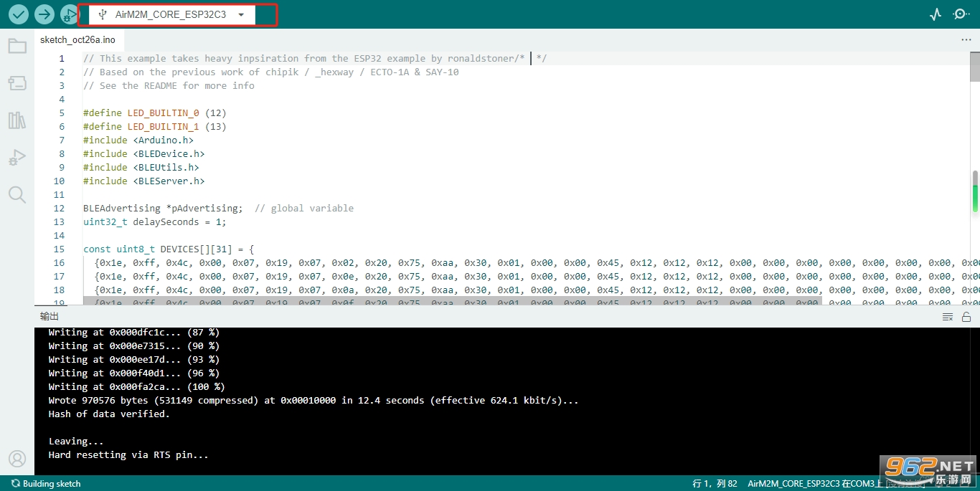
Task: Clear the output console
Action: (x=948, y=317)
